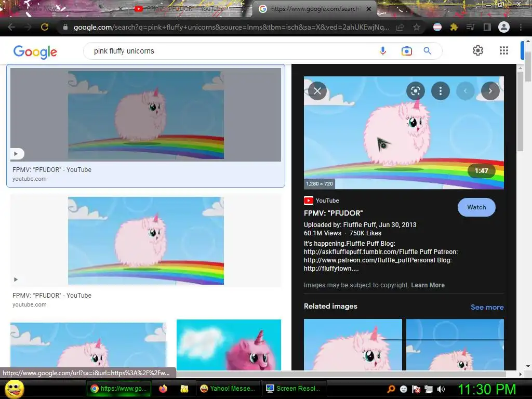Click the padlock site info icon
The image size is (532, 399).
(x=65, y=27)
